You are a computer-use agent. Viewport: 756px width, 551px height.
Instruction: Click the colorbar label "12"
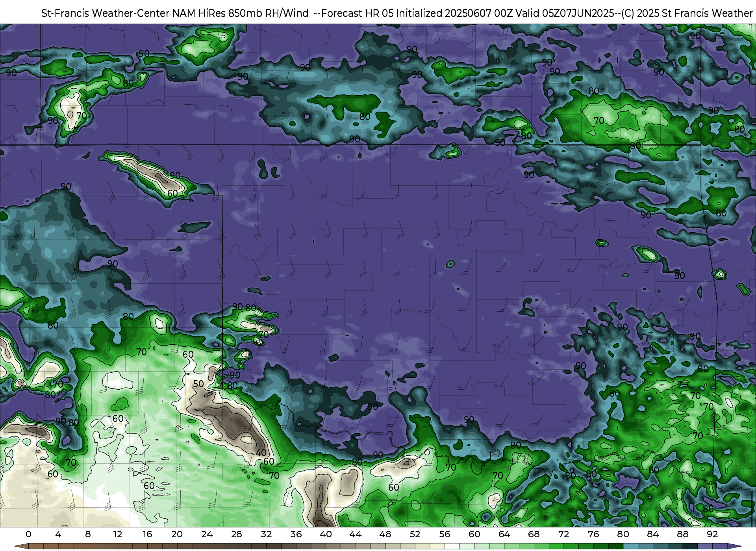[118, 534]
